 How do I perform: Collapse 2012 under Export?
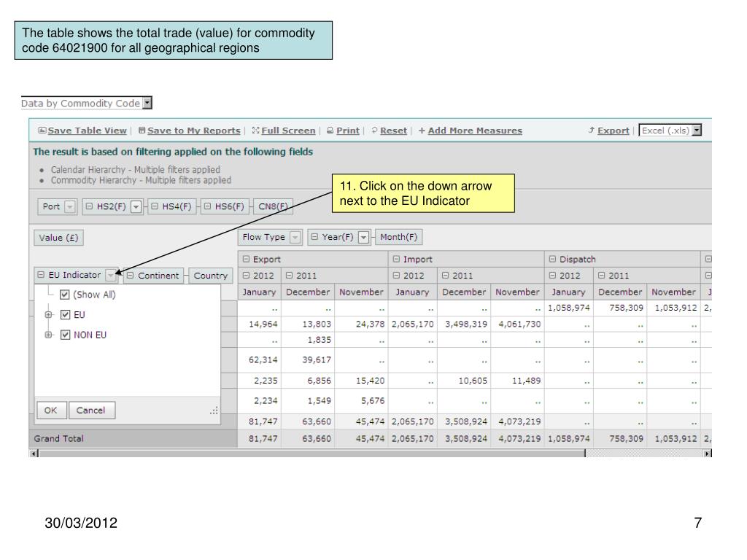tap(246, 275)
